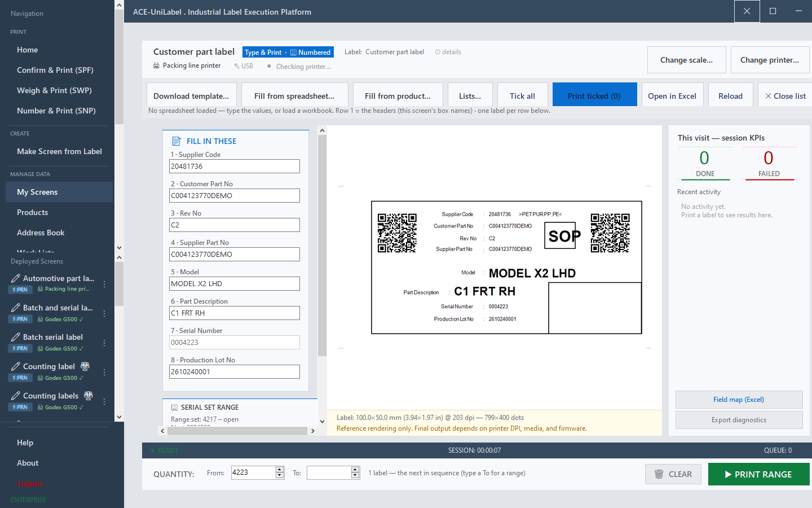Open the Field map (Excel) link
This screenshot has width=812, height=508.
pos(739,400)
